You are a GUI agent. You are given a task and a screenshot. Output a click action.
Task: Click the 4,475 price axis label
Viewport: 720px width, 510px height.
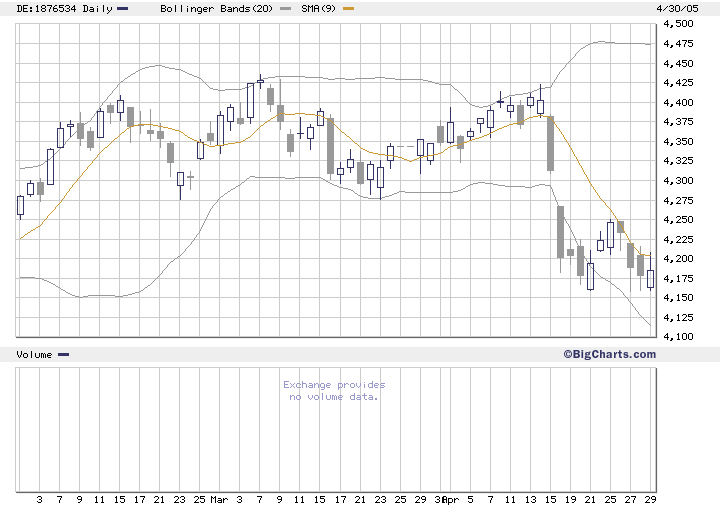[679, 44]
